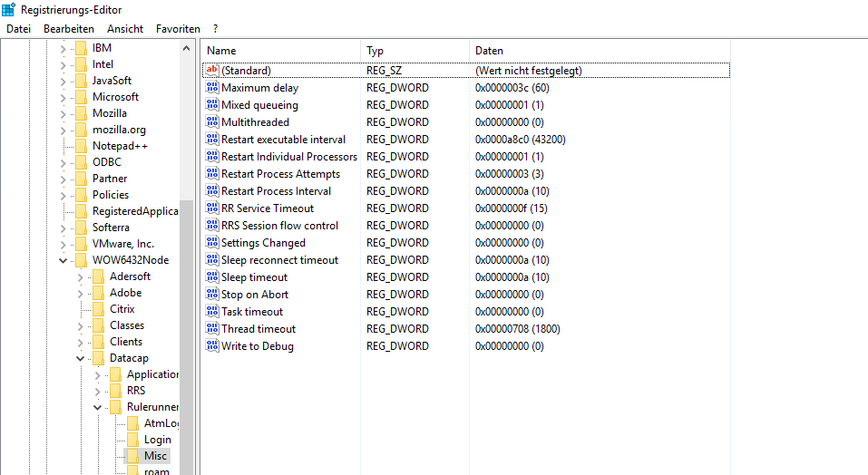
Task: Click the DWORD icon of Sleep timeout
Action: [211, 277]
